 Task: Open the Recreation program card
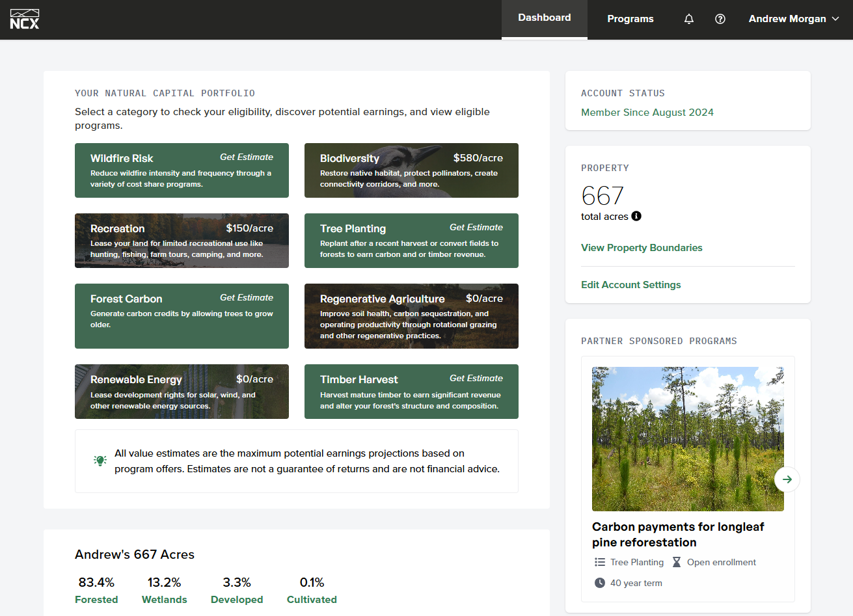coord(182,241)
